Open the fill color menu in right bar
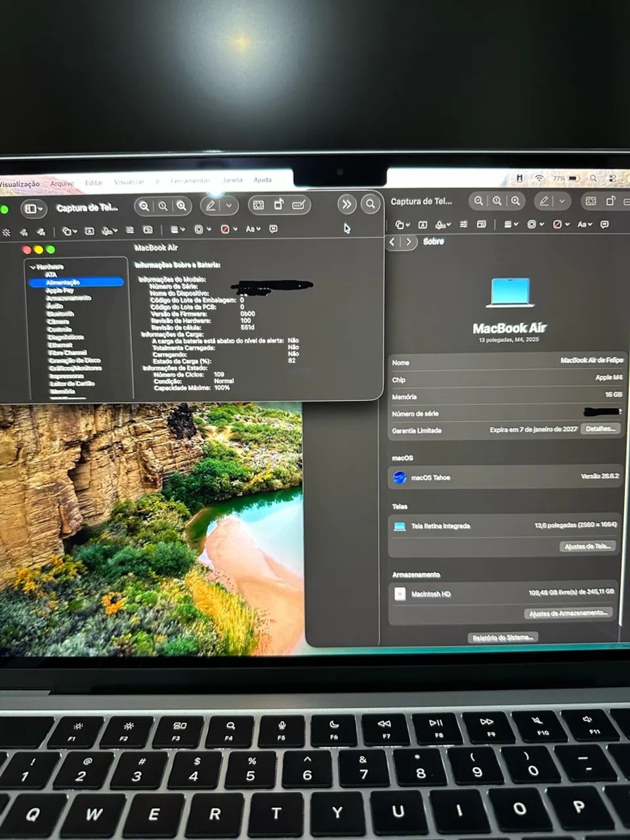630x840 pixels. (x=560, y=224)
